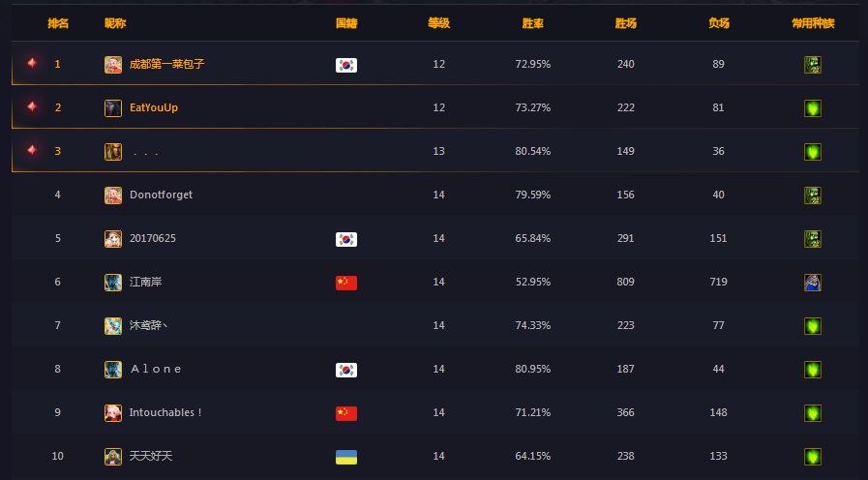Sort by the 等级 column header
The width and height of the screenshot is (868, 480).
click(x=438, y=23)
